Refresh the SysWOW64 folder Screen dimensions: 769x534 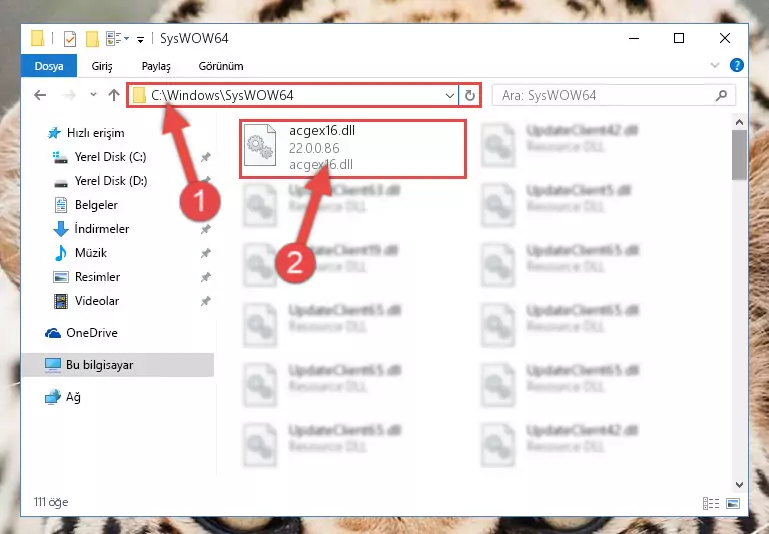pyautogui.click(x=469, y=95)
